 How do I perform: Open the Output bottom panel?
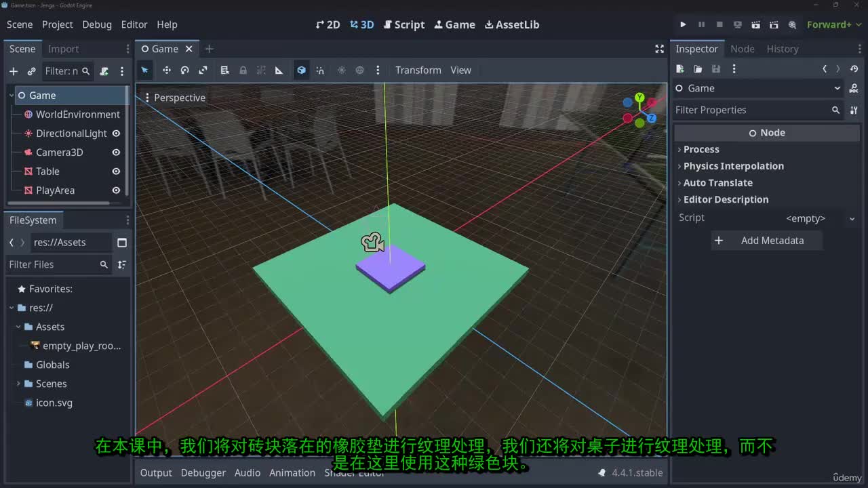pos(156,473)
